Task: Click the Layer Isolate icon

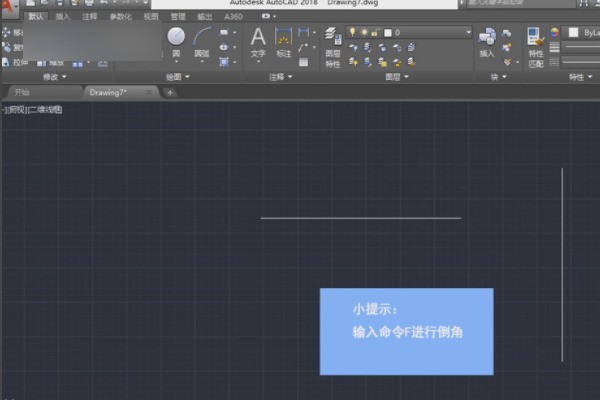Action: (367, 47)
